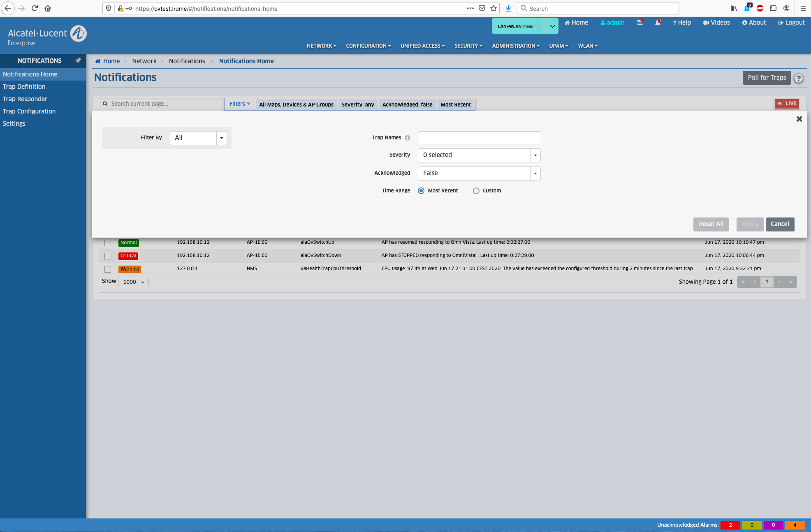Click the Poll for Traps button

[x=766, y=78]
